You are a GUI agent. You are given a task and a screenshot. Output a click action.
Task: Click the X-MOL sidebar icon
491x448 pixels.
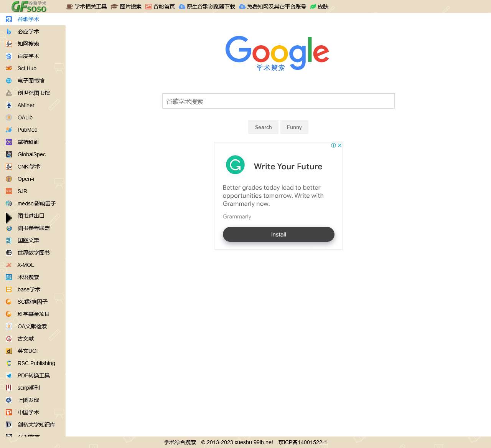(x=9, y=265)
